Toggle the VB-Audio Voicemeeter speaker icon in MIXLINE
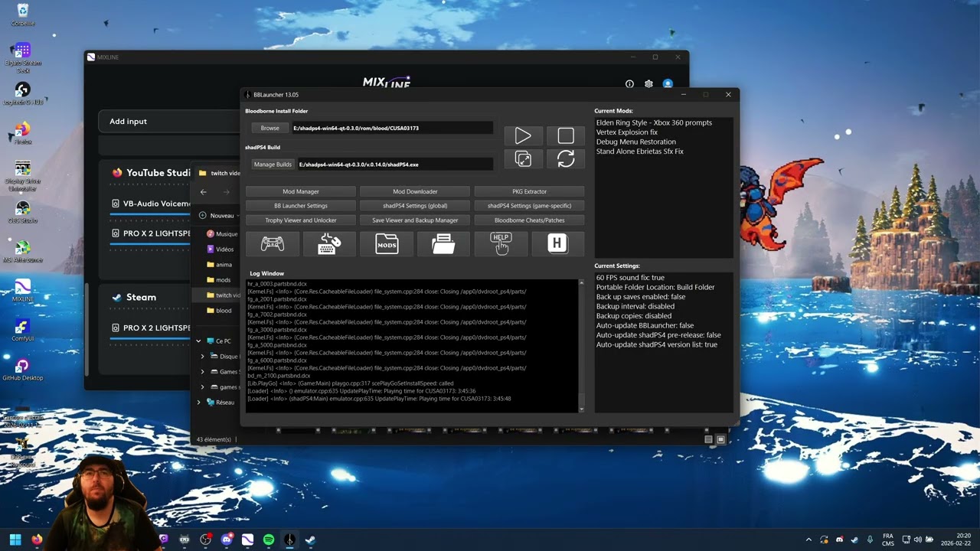Screen dimensions: 980x551 pyautogui.click(x=116, y=204)
